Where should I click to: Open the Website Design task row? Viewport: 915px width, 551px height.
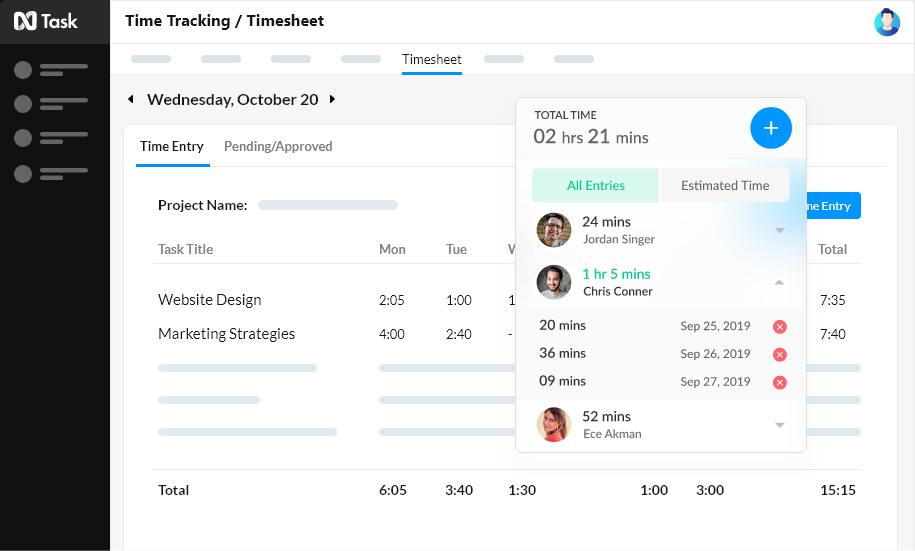click(210, 300)
